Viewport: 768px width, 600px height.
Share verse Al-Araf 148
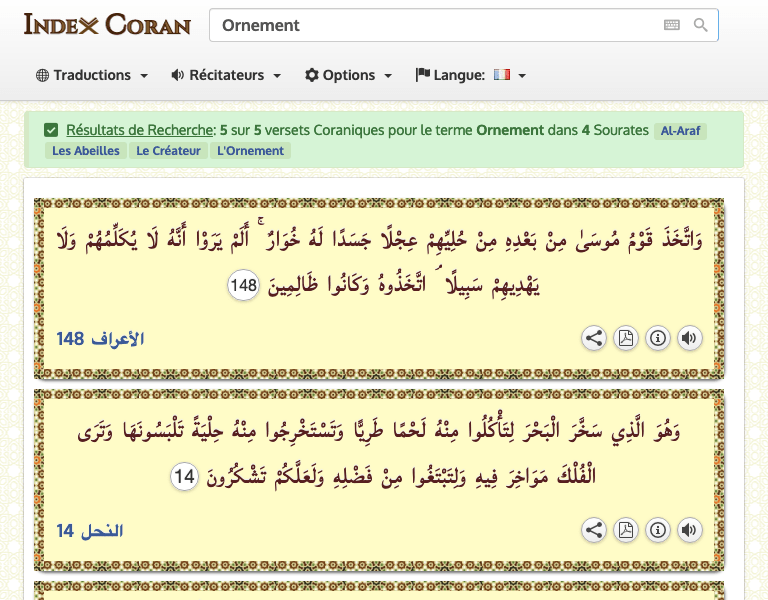tap(594, 338)
